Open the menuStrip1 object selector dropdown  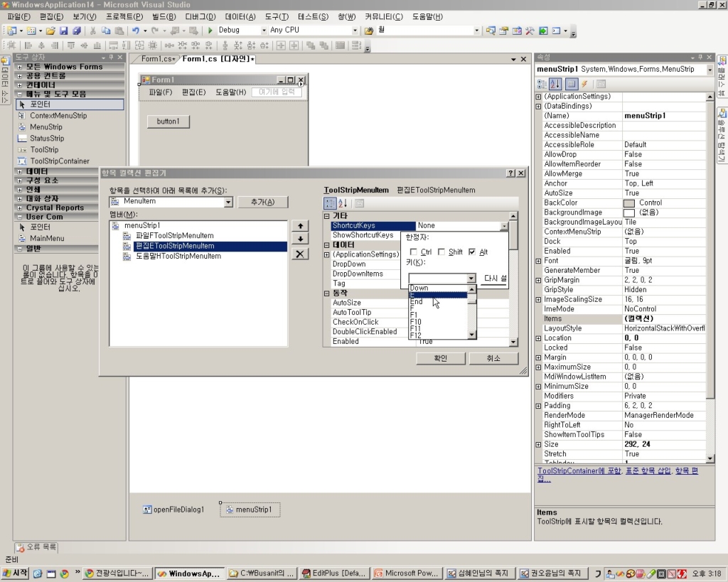point(710,69)
